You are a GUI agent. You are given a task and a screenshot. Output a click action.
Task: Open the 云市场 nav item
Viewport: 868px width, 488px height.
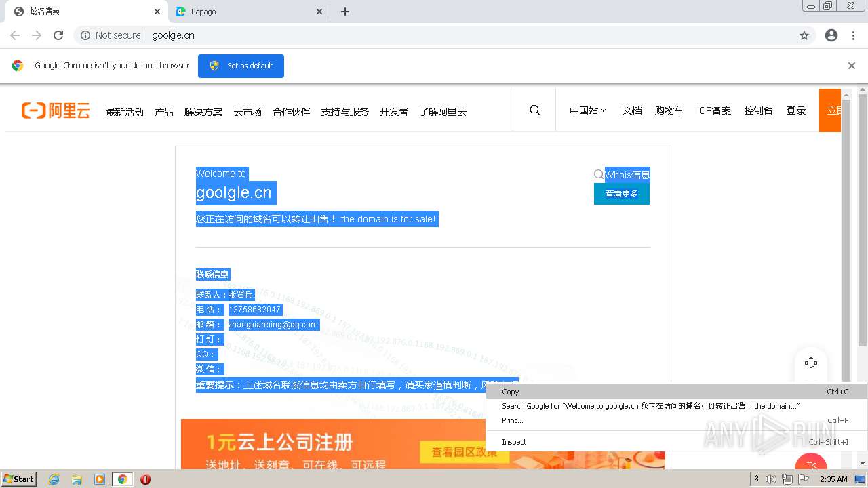(x=248, y=112)
